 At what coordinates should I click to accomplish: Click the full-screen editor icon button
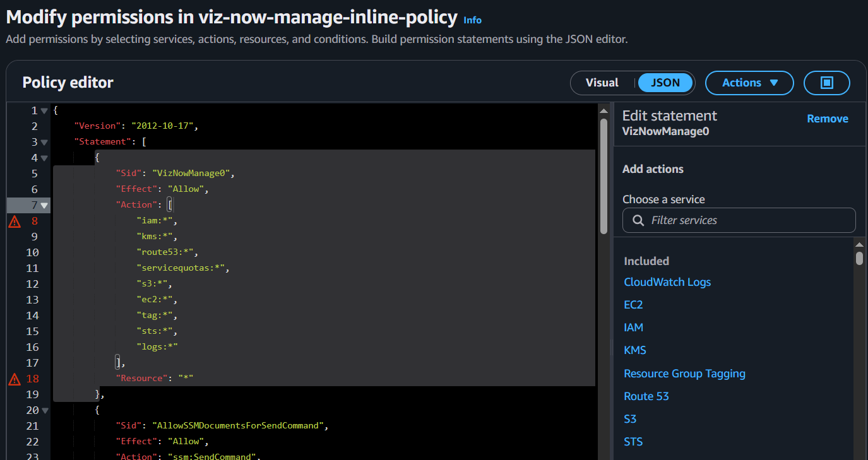click(x=826, y=83)
